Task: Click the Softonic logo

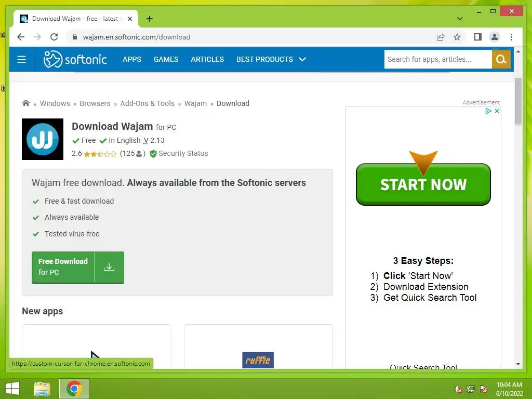Action: click(75, 59)
